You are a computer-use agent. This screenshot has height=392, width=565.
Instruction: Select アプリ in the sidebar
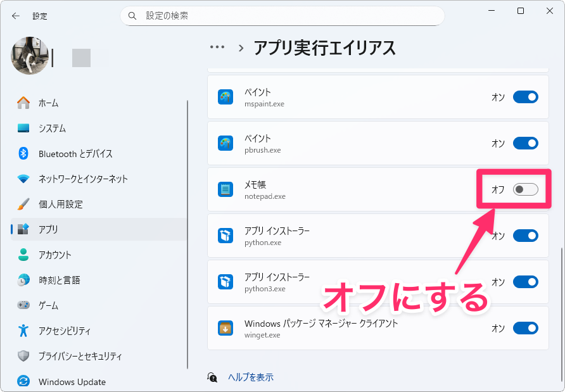(x=99, y=229)
